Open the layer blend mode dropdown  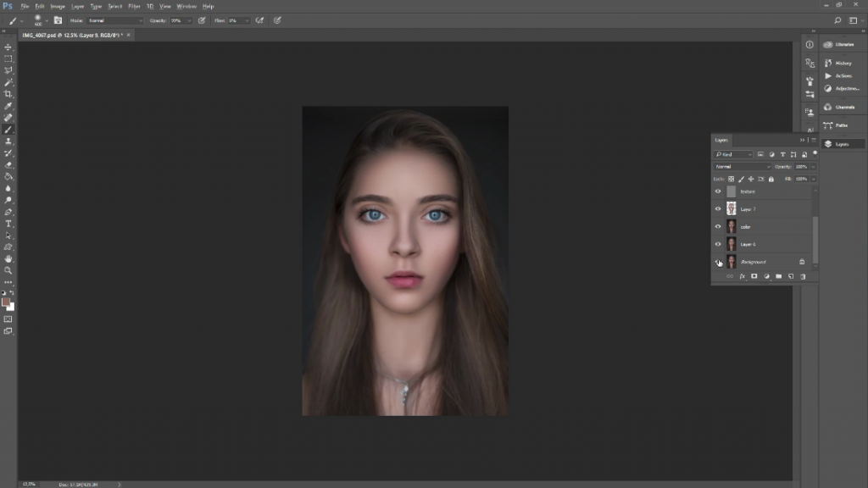coord(742,167)
